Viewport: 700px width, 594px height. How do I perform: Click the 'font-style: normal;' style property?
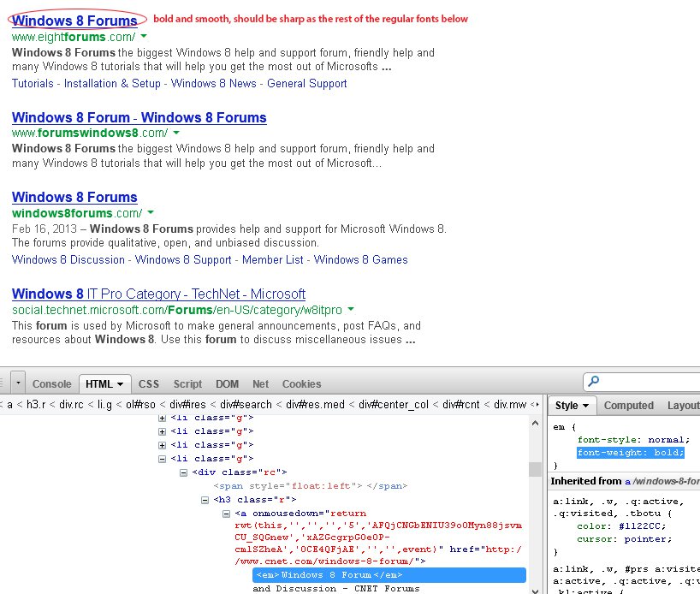633,440
